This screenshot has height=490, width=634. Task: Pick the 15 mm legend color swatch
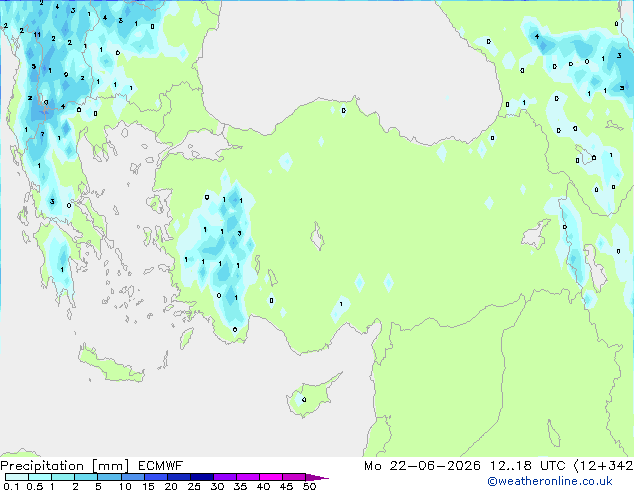click(156, 477)
